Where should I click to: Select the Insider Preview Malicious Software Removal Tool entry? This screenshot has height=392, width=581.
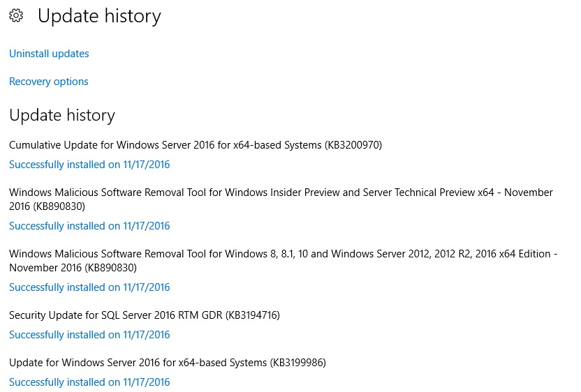click(281, 199)
